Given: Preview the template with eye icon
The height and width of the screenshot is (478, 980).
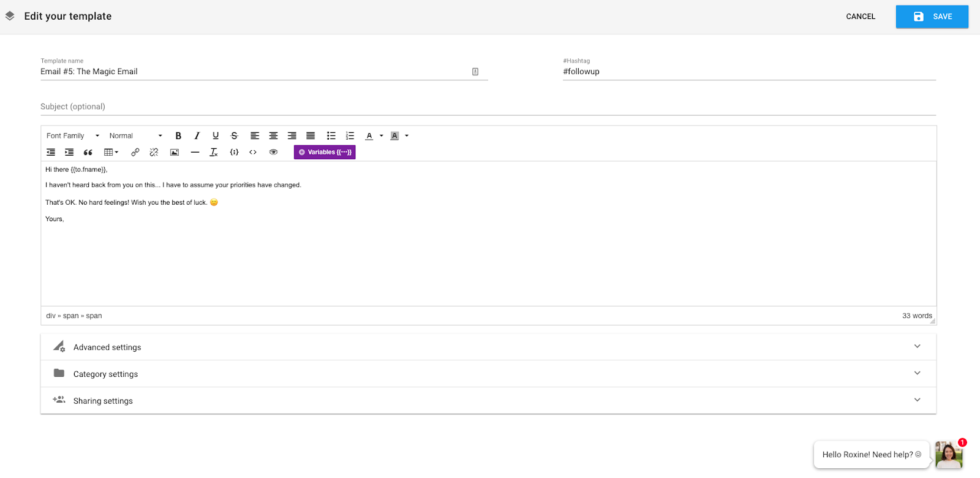Looking at the screenshot, I should point(274,152).
